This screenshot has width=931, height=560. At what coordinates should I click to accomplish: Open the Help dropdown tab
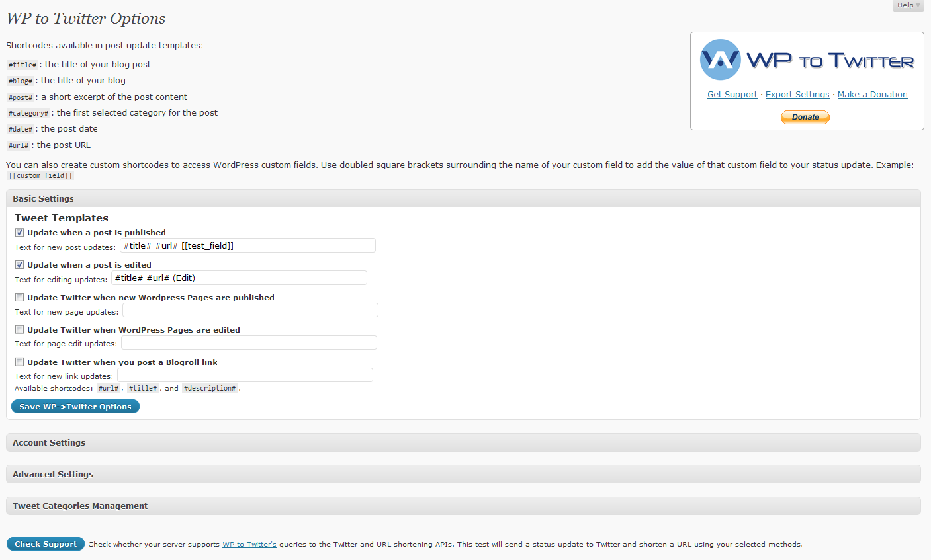(908, 5)
